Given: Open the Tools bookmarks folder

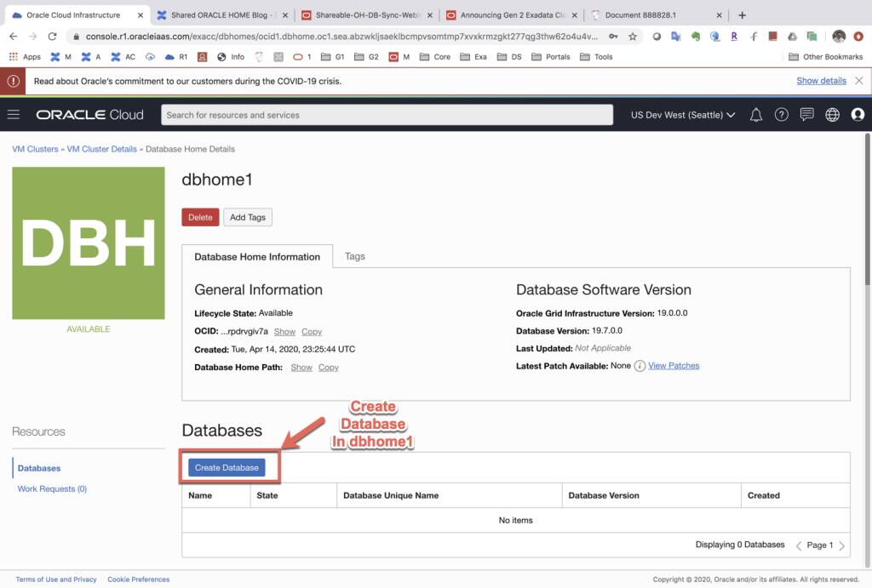Looking at the screenshot, I should [595, 56].
